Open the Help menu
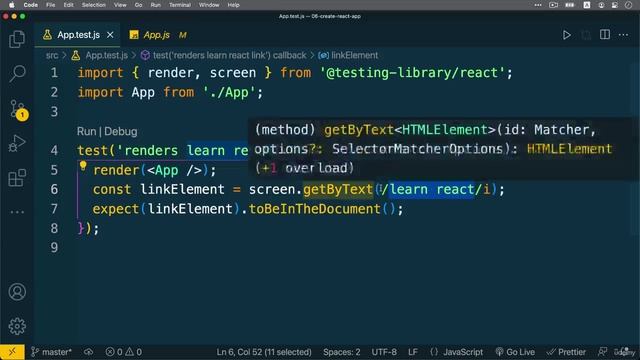The image size is (640, 360). click(233, 5)
